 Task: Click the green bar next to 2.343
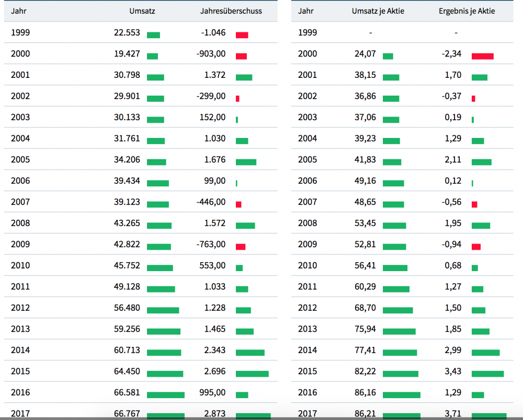coord(250,353)
